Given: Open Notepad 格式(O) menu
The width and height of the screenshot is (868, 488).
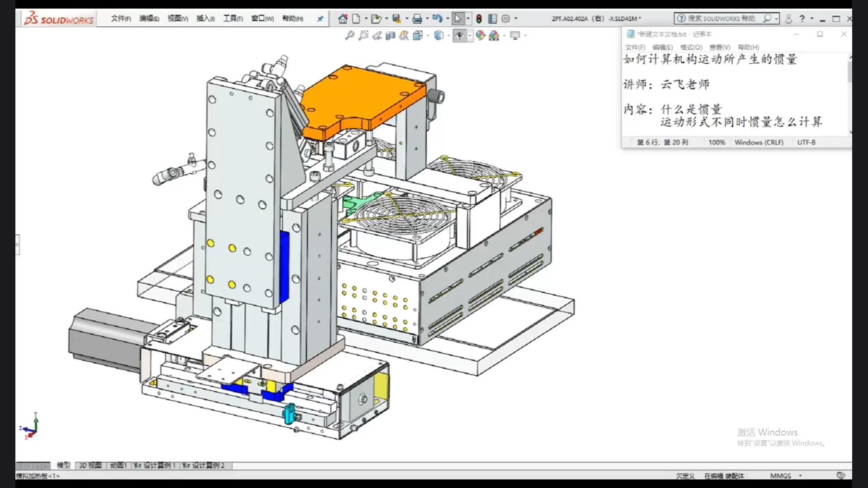Looking at the screenshot, I should [691, 47].
